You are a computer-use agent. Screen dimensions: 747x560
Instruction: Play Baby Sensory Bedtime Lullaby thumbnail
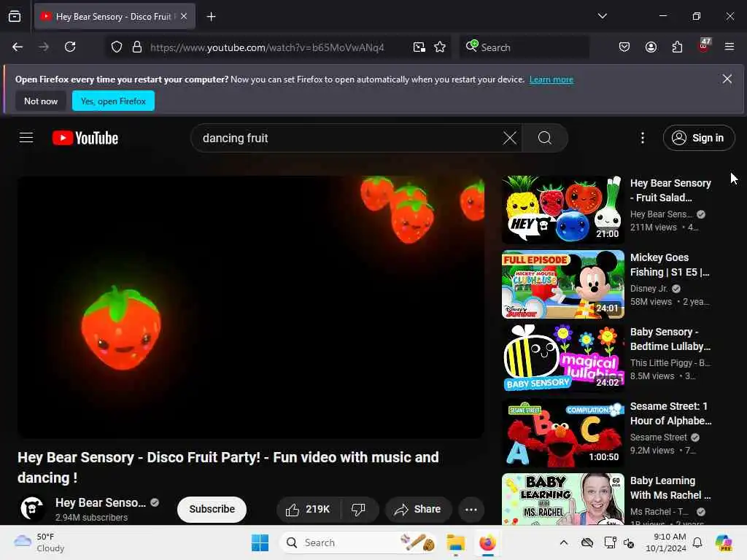[562, 359]
